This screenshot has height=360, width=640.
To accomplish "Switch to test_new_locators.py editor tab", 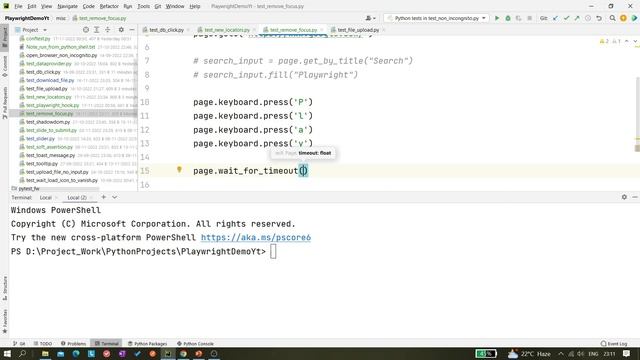I will (227, 30).
